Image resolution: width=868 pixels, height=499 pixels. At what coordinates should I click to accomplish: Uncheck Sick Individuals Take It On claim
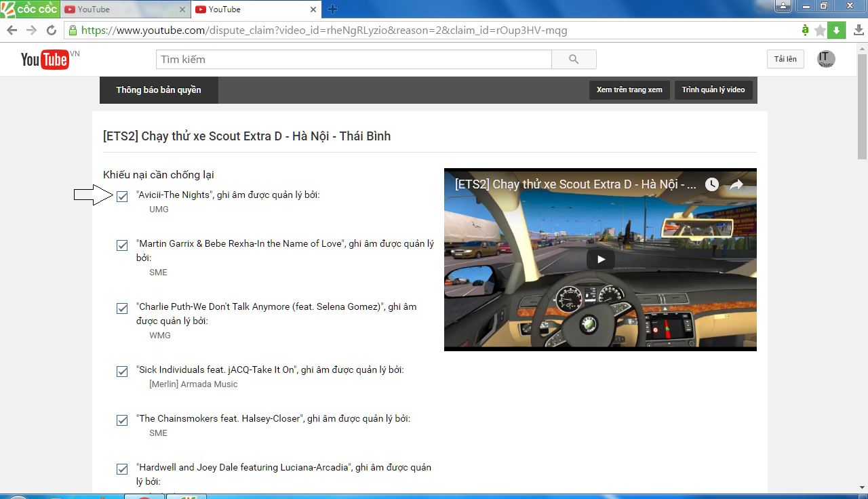(122, 372)
